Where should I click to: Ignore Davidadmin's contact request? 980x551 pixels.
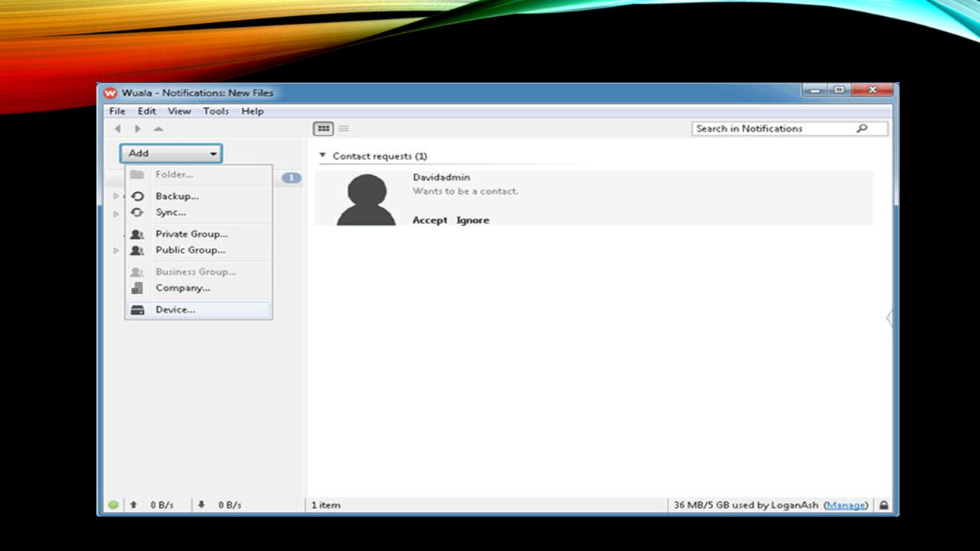pyautogui.click(x=472, y=220)
